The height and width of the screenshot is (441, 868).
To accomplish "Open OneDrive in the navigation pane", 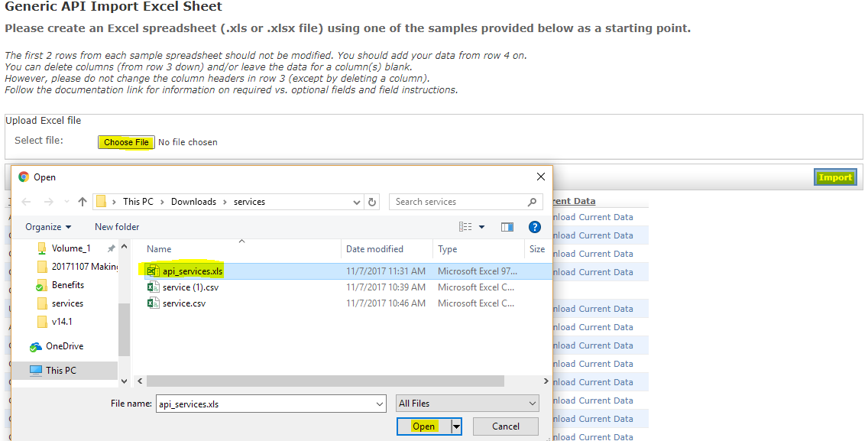I will [x=64, y=346].
